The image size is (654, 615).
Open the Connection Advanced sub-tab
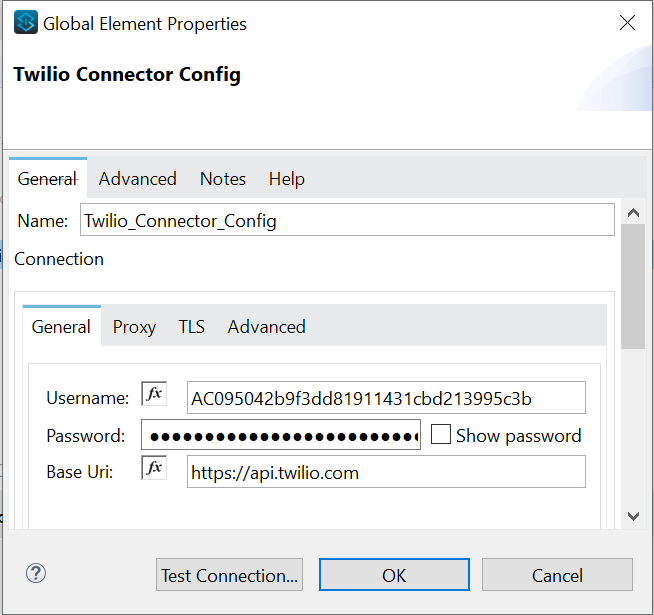(x=267, y=327)
